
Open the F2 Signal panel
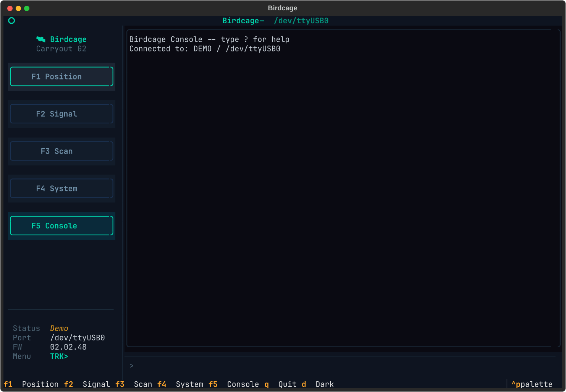[x=61, y=114]
